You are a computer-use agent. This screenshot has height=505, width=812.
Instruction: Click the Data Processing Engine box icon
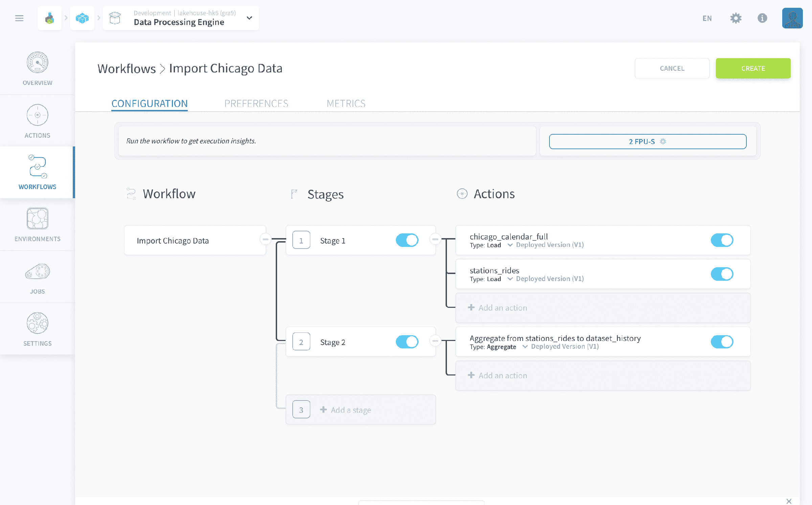[115, 18]
